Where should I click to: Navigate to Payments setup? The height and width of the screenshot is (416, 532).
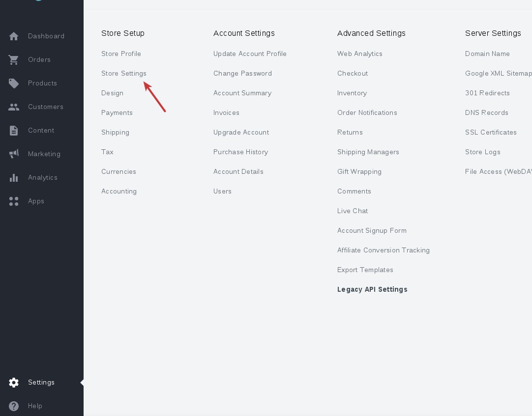click(117, 113)
